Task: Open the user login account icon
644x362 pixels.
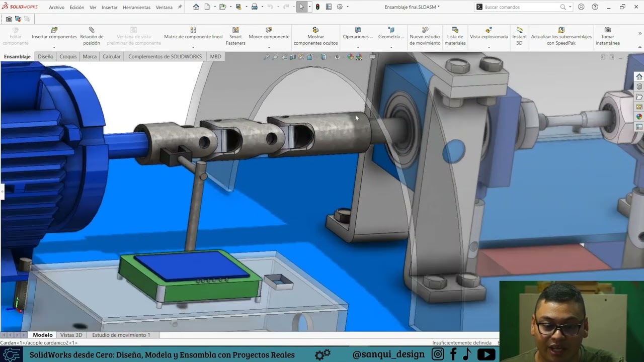Action: [581, 7]
